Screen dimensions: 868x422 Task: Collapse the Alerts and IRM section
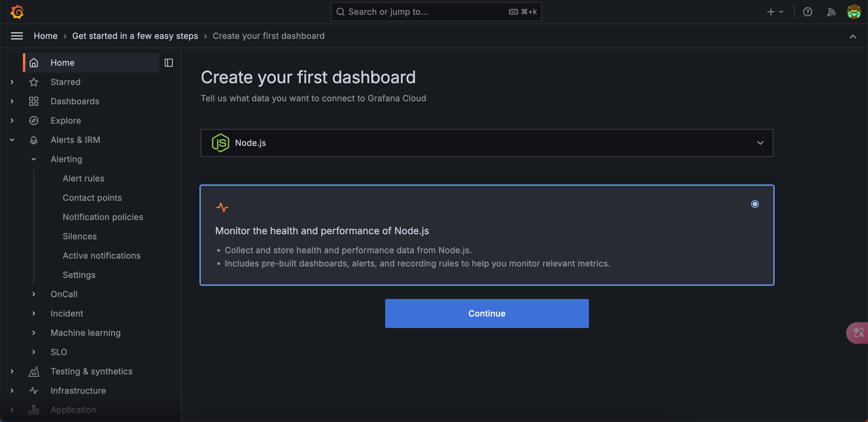(12, 139)
